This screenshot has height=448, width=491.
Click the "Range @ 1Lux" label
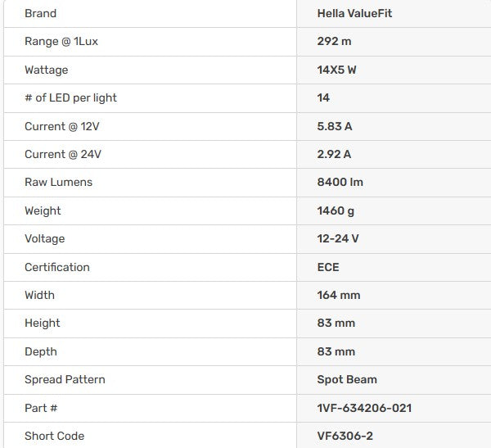tap(61, 41)
